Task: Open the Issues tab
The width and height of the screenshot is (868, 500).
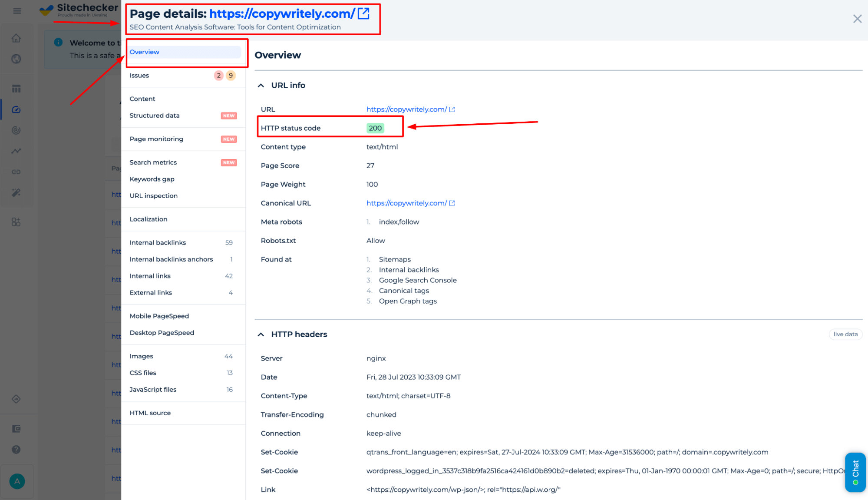Action: click(x=184, y=76)
